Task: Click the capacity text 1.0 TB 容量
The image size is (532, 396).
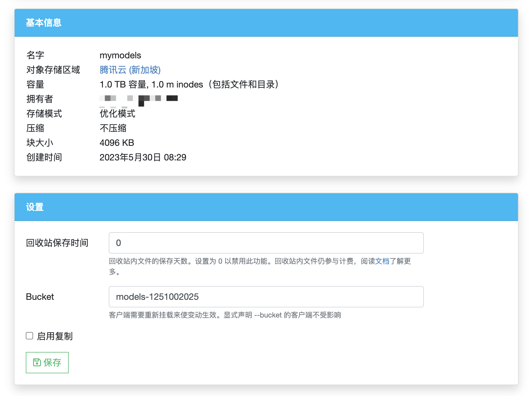Action: tap(123, 84)
